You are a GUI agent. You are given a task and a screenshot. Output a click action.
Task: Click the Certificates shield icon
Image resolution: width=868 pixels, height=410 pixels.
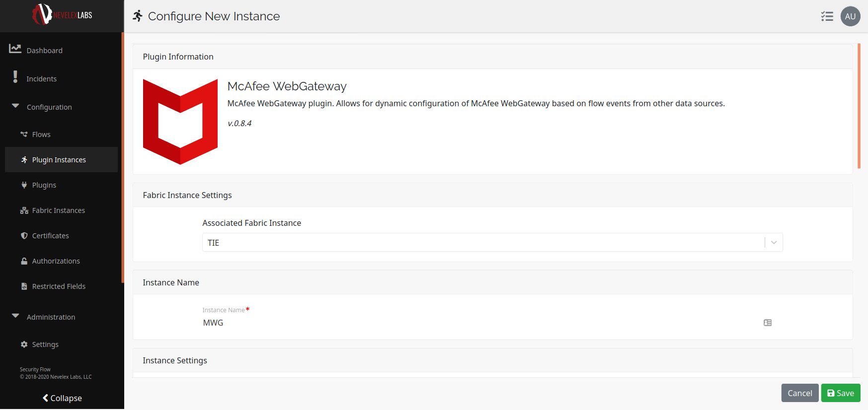click(24, 236)
